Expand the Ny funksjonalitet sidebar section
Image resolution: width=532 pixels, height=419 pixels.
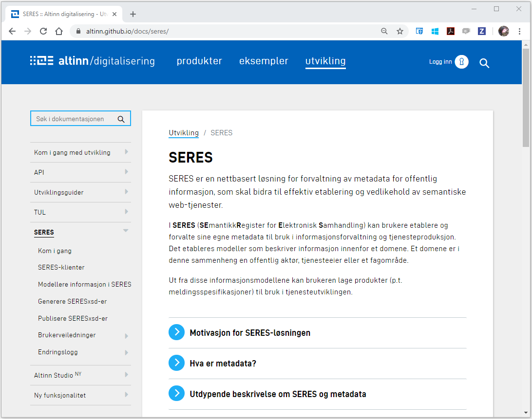pyautogui.click(x=127, y=395)
